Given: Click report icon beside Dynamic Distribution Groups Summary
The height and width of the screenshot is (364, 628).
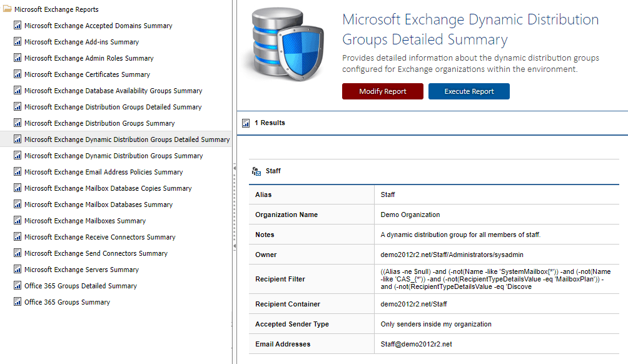Looking at the screenshot, I should click(18, 155).
